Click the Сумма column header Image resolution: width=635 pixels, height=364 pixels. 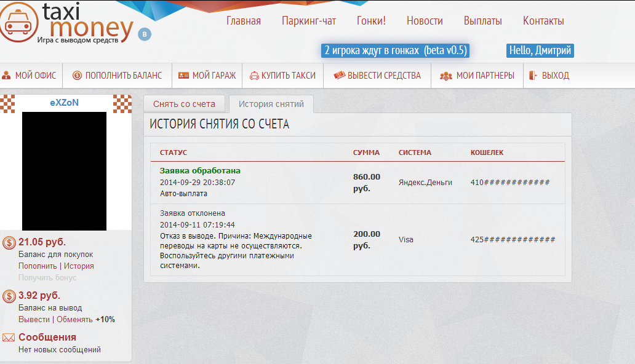coord(366,152)
